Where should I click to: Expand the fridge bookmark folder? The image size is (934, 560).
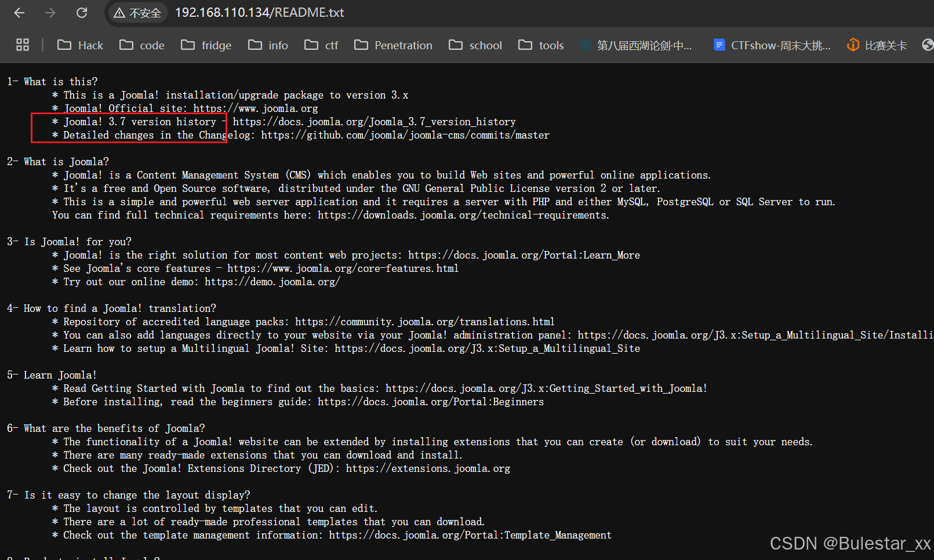click(x=206, y=45)
